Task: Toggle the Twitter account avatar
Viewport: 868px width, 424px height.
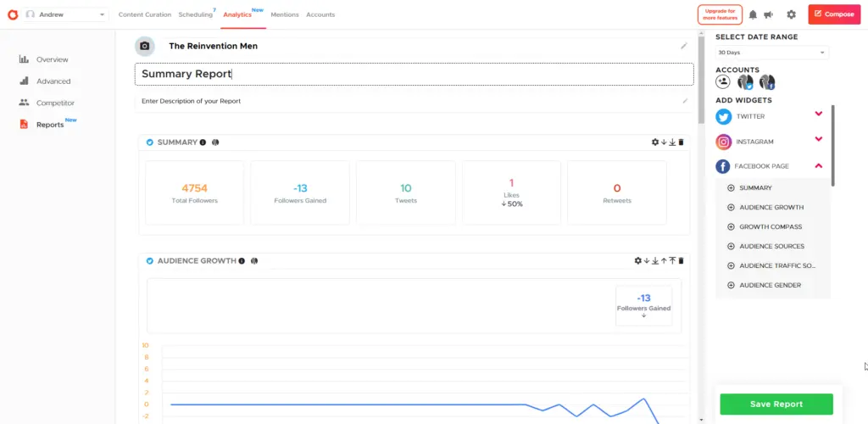Action: (x=745, y=82)
